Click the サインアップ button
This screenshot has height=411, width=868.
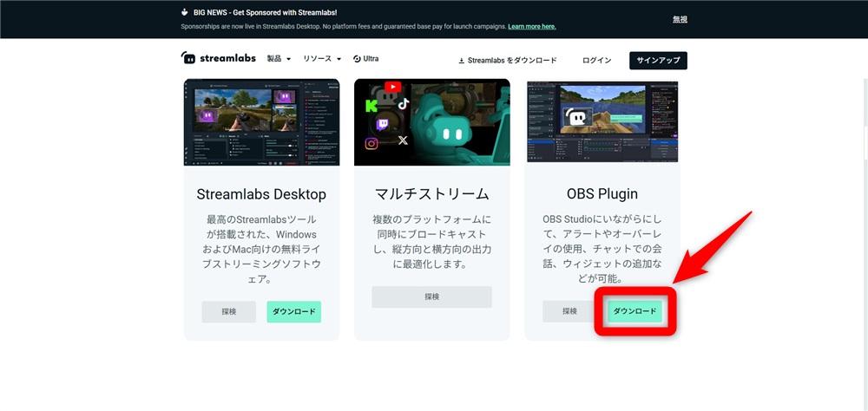[x=658, y=61]
